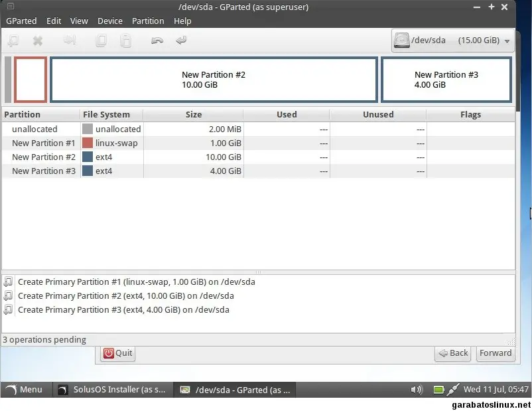
Task: Sort by the File System column header
Action: (111, 115)
